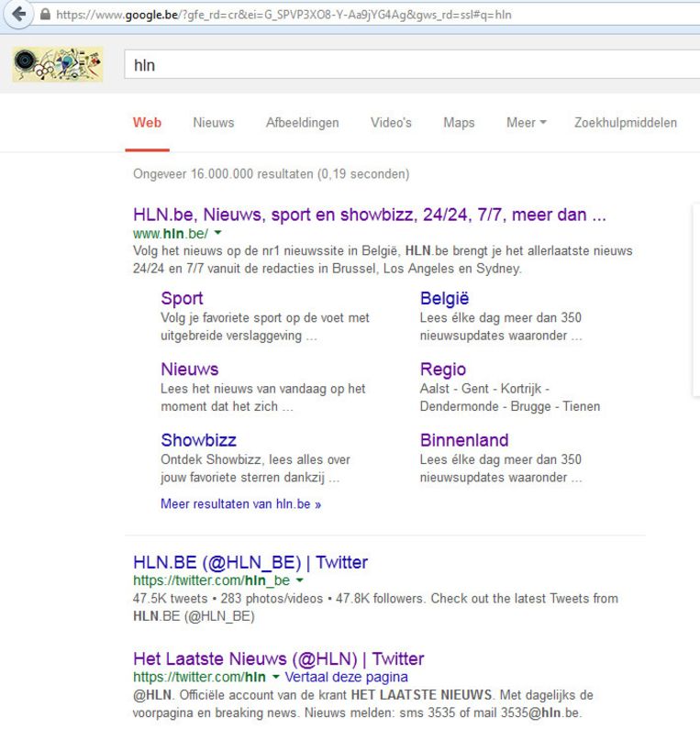Select the Web tab
Screen dimensions: 700x729
pos(147,123)
